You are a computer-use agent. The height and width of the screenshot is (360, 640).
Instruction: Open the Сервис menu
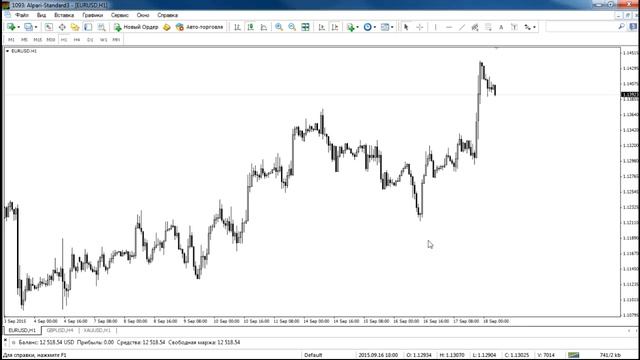(x=120, y=15)
